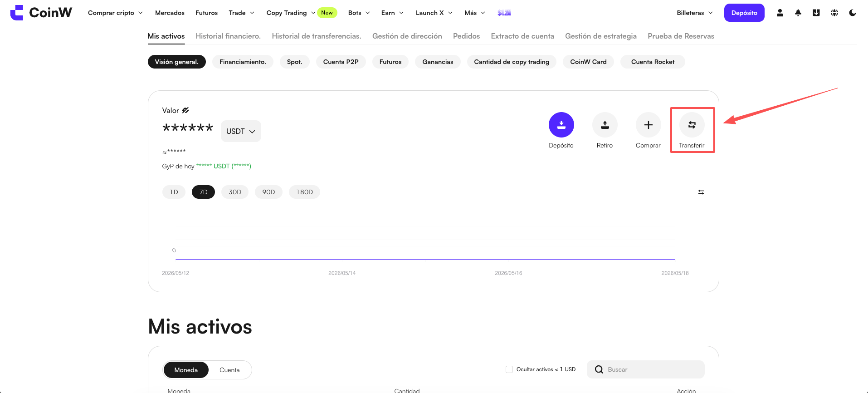This screenshot has height=393, width=868.
Task: Select the Spot account pill
Action: [x=294, y=62]
